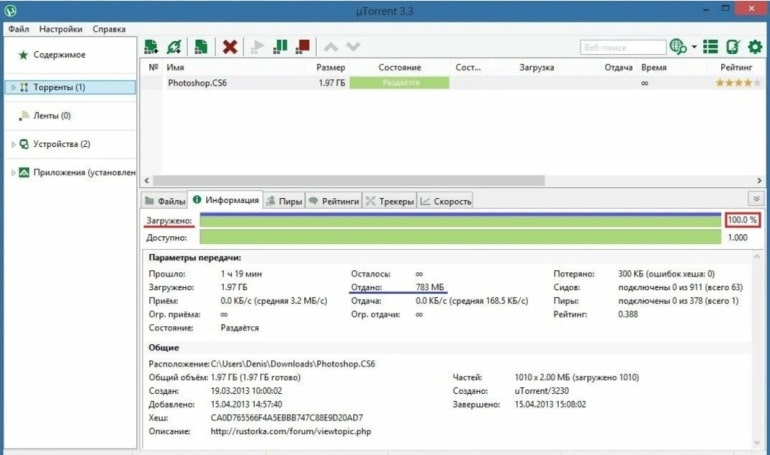Click the Pause torrent icon
The height and width of the screenshot is (455, 770).
[x=280, y=47]
